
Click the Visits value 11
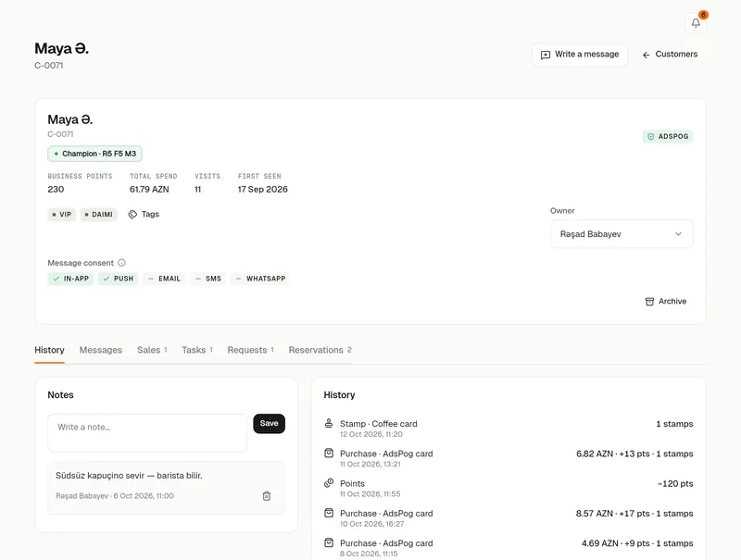point(198,190)
